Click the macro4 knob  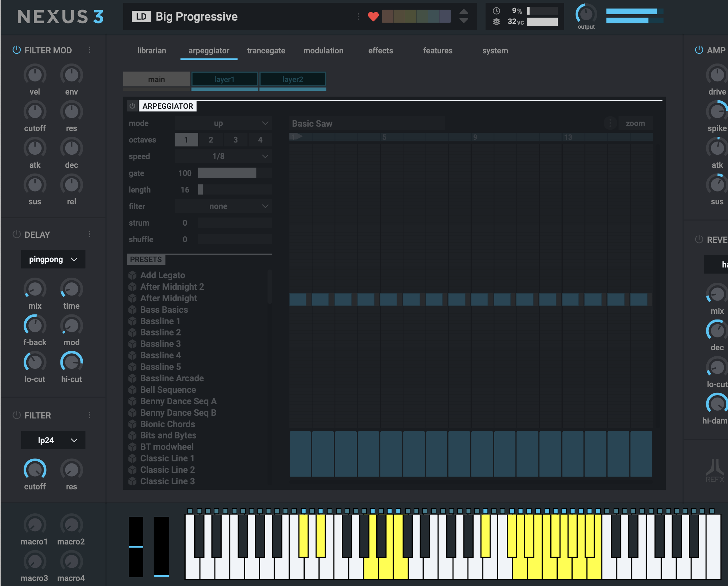pos(71,561)
